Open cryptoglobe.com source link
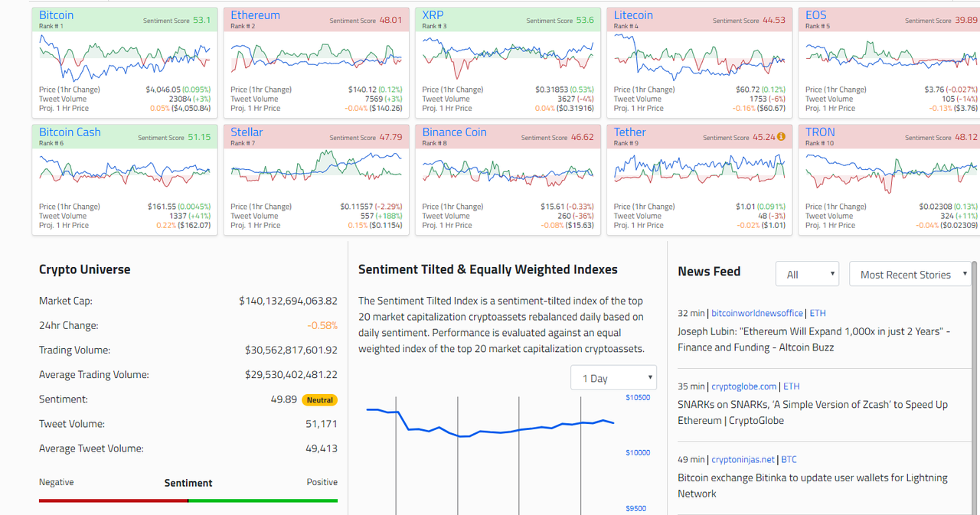 point(744,386)
